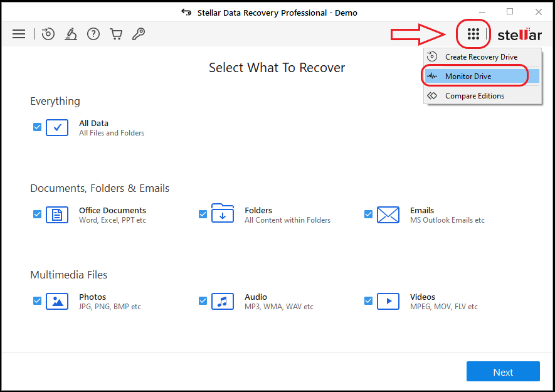Click 'MPEG, MOV, FLV etc' text
Screen dimensions: 555x392
(x=444, y=307)
